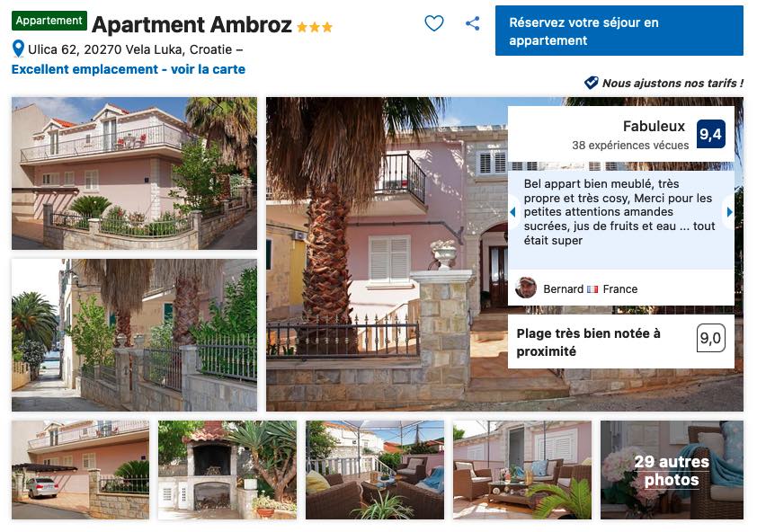Click Bernard's reviewer avatar
The height and width of the screenshot is (532, 757).
point(526,288)
